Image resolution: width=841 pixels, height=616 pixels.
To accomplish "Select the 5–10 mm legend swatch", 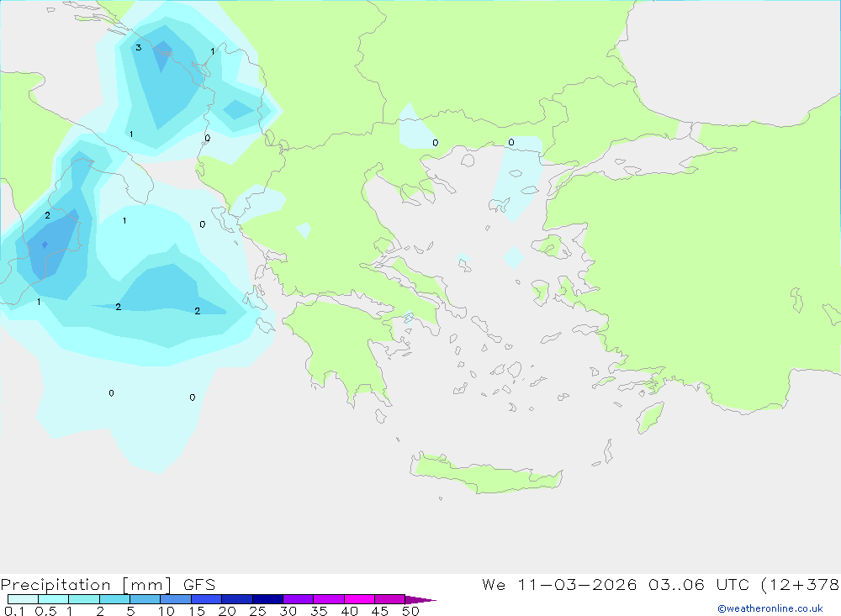I will coord(145,599).
